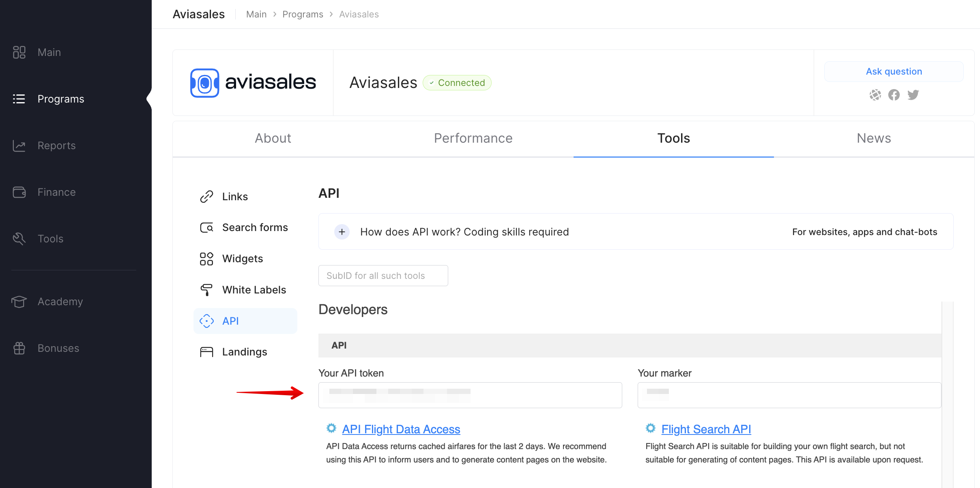The image size is (980, 488).
Task: Switch to the About tab
Action: pos(273,138)
